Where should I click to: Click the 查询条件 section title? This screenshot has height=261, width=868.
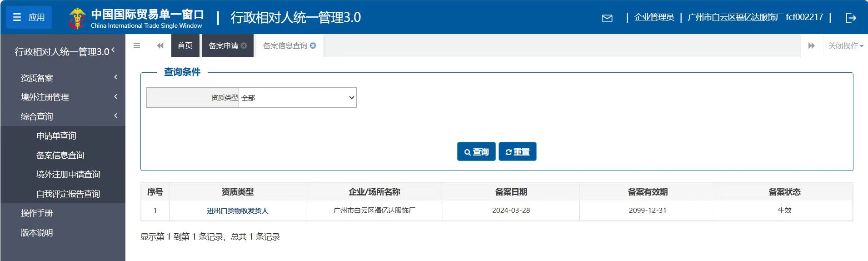[182, 72]
